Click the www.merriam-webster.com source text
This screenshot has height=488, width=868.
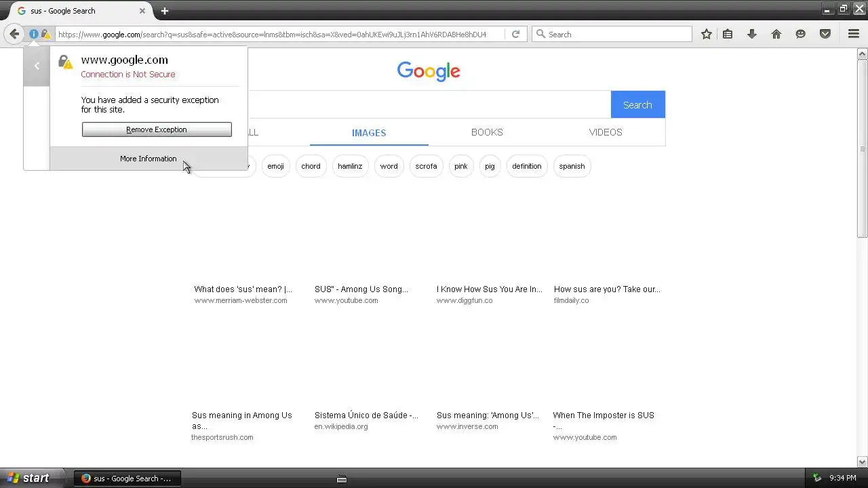pyautogui.click(x=241, y=300)
